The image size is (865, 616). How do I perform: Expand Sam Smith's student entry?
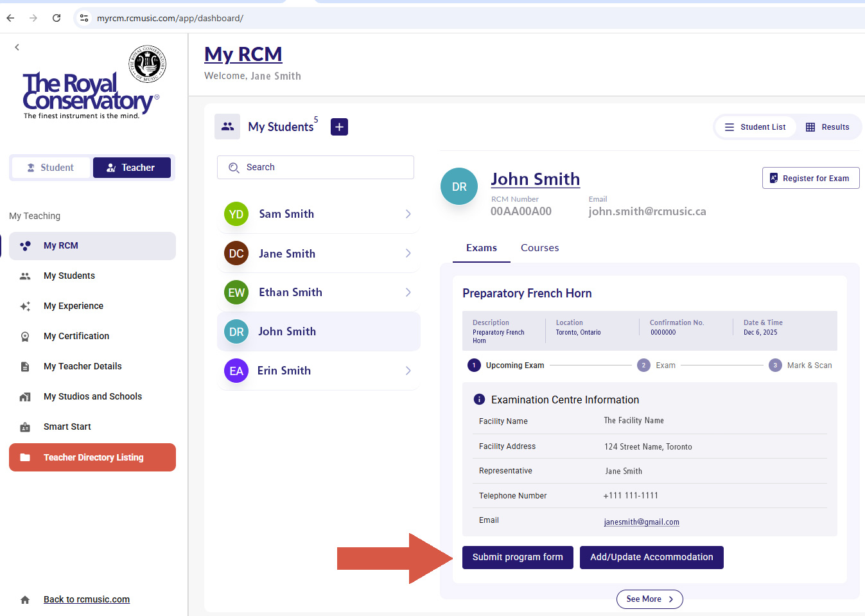click(407, 214)
